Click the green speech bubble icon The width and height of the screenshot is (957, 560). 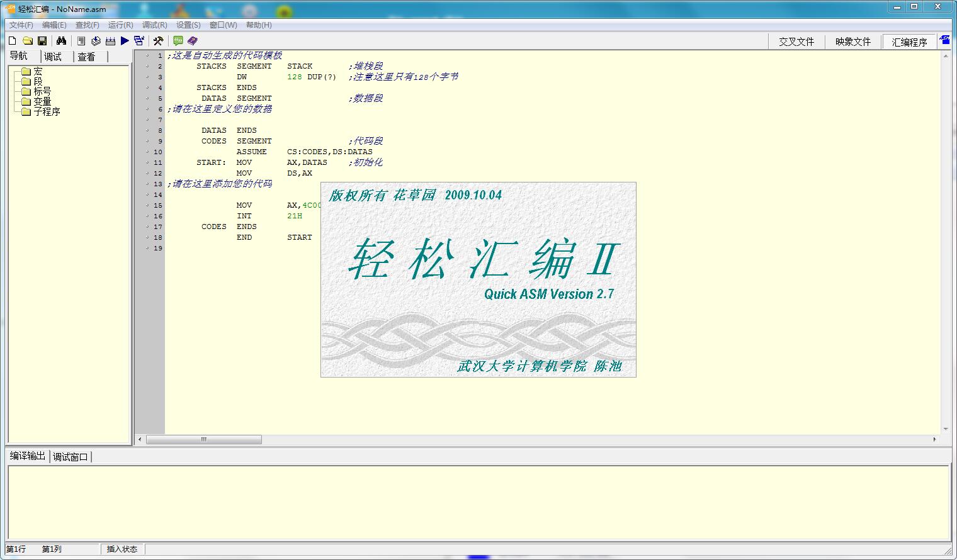(x=178, y=41)
